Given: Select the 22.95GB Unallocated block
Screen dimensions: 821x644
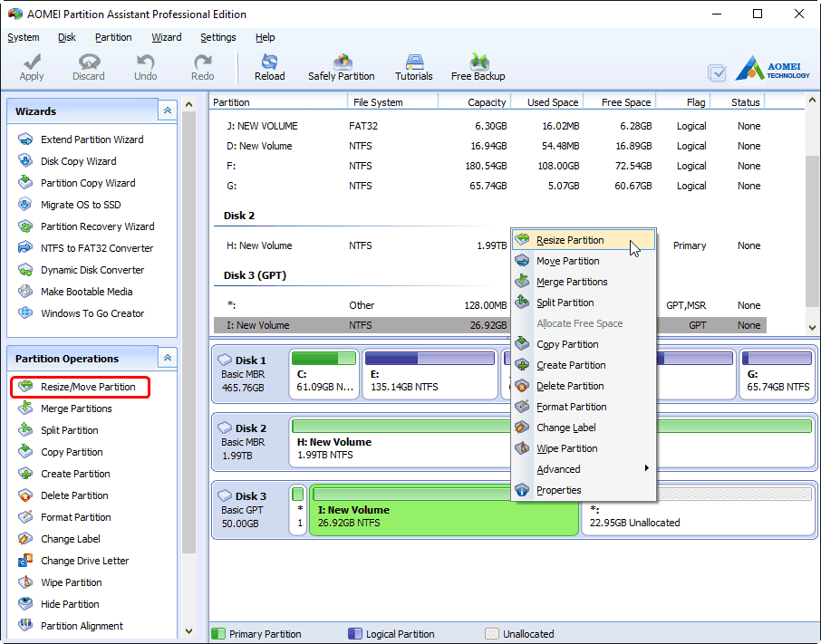Looking at the screenshot, I should [698, 510].
